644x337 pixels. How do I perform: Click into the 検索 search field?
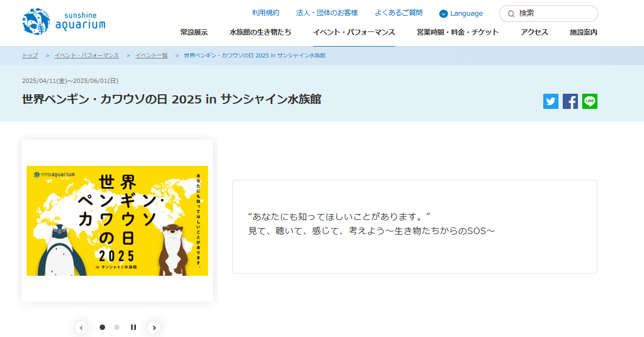point(552,14)
